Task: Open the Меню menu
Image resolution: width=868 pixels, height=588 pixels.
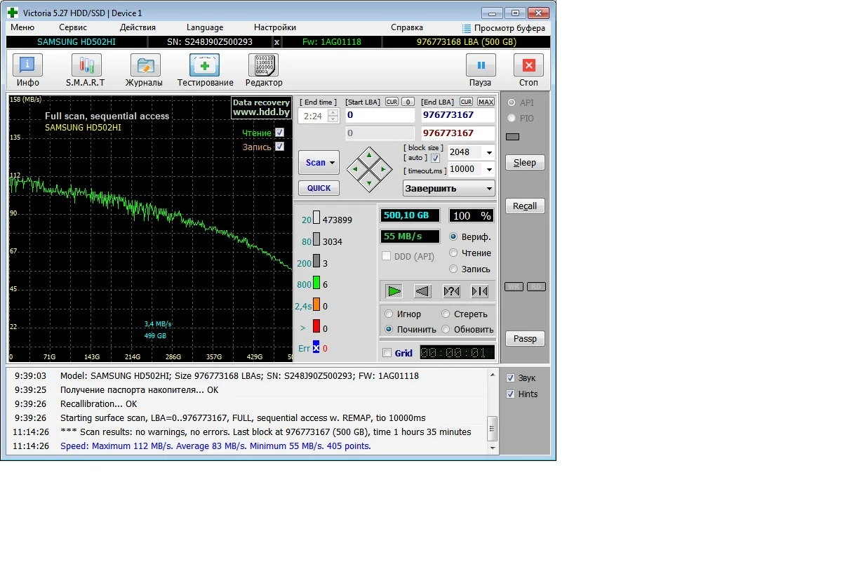Action: coord(22,27)
